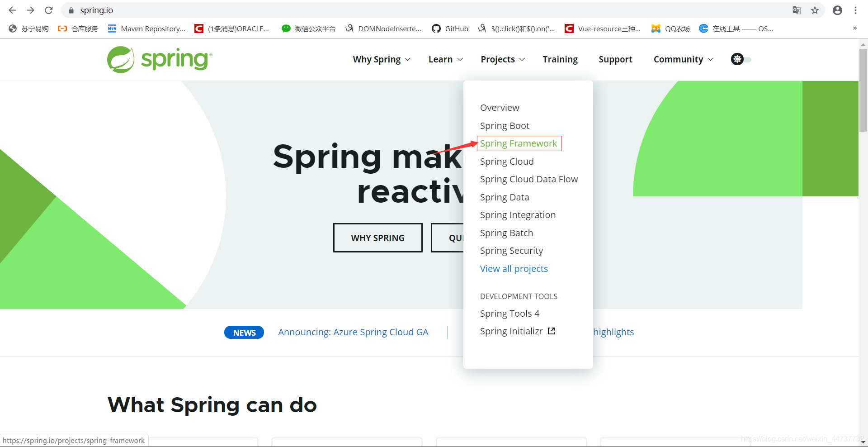Choose Spring Framework in the Projects menu
868x447 pixels.
coord(519,143)
